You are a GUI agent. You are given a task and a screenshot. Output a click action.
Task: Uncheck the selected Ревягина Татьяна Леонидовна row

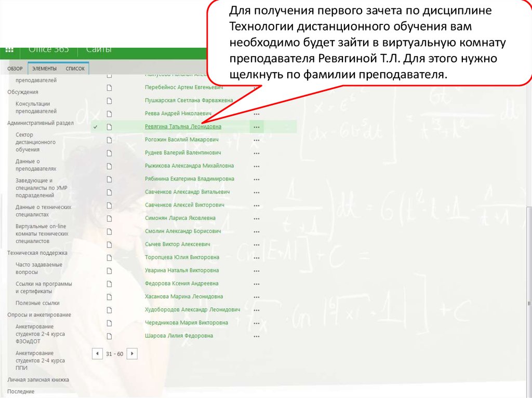pyautogui.click(x=96, y=127)
